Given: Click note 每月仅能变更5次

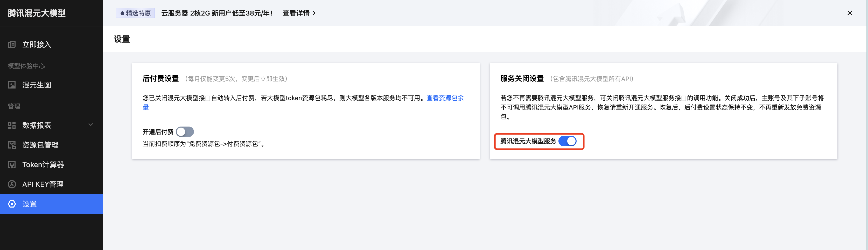Looking at the screenshot, I should 236,79.
